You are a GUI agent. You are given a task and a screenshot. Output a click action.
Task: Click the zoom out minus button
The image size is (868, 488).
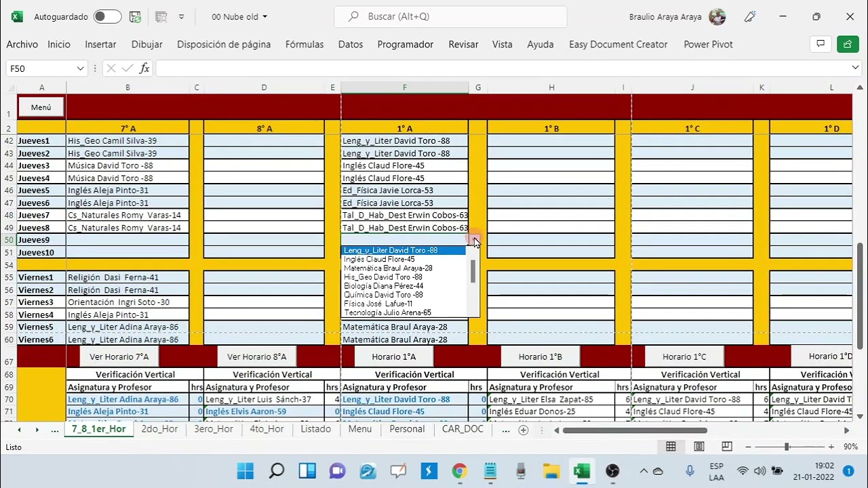pyautogui.click(x=748, y=447)
